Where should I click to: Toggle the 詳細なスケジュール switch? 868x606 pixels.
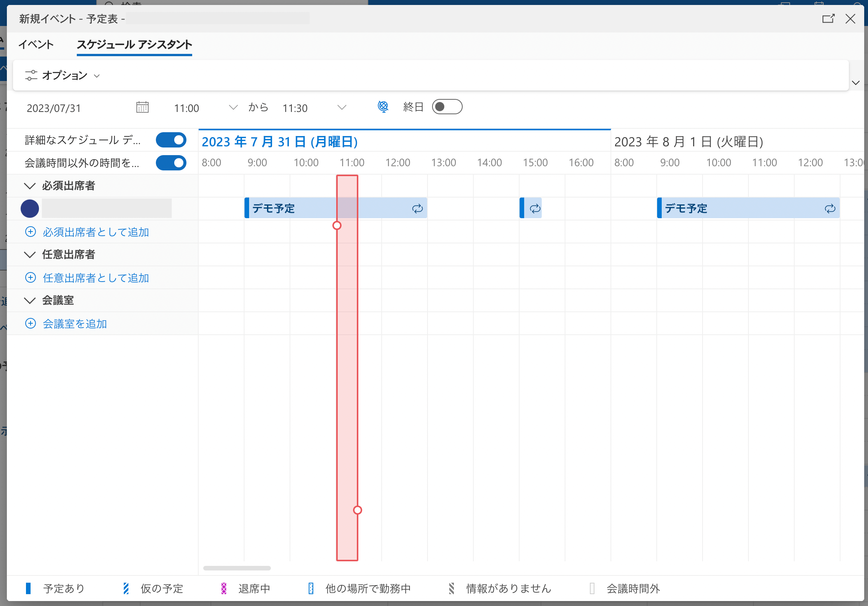[171, 140]
